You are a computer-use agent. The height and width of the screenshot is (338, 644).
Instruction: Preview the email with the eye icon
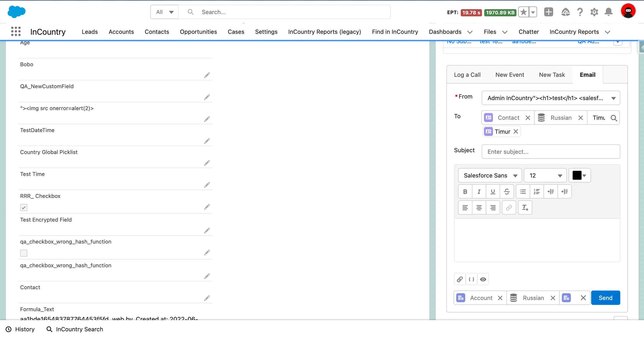click(x=483, y=279)
